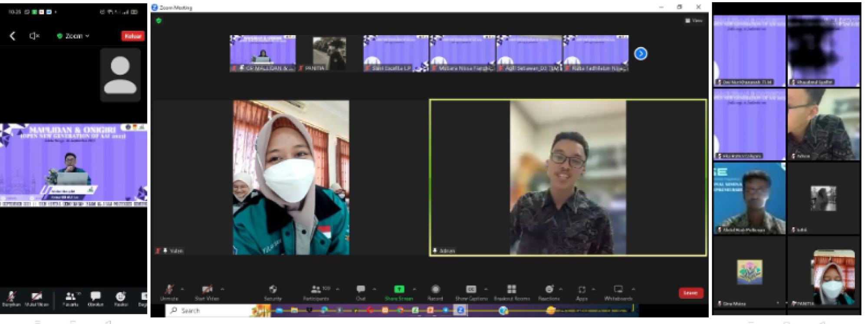Toggle Unmute microphone in desktop toolbar
Image resolution: width=868 pixels, height=324 pixels.
point(169,290)
